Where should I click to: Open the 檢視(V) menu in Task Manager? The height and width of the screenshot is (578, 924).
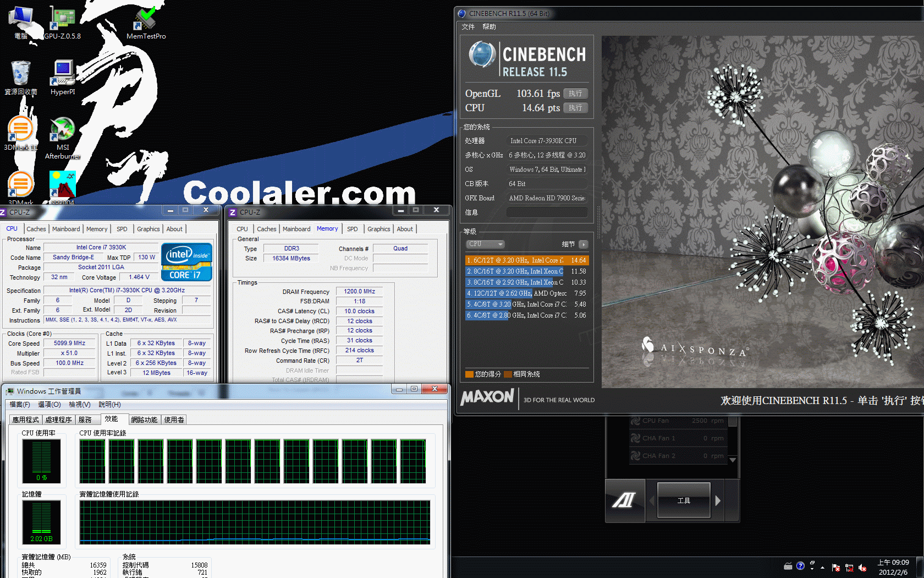(x=79, y=405)
